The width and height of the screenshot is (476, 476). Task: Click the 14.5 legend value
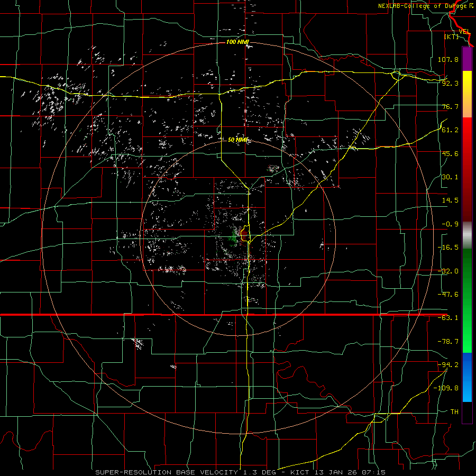(450, 200)
